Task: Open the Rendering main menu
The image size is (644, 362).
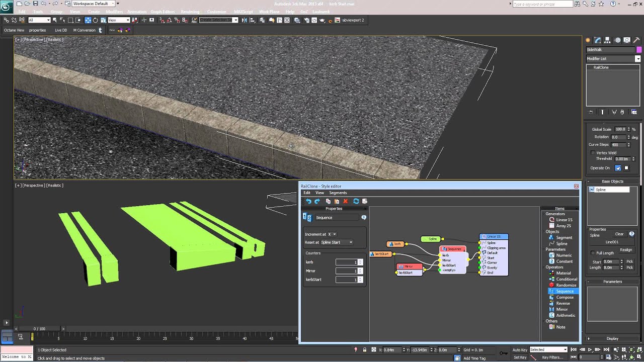Action: (x=190, y=12)
